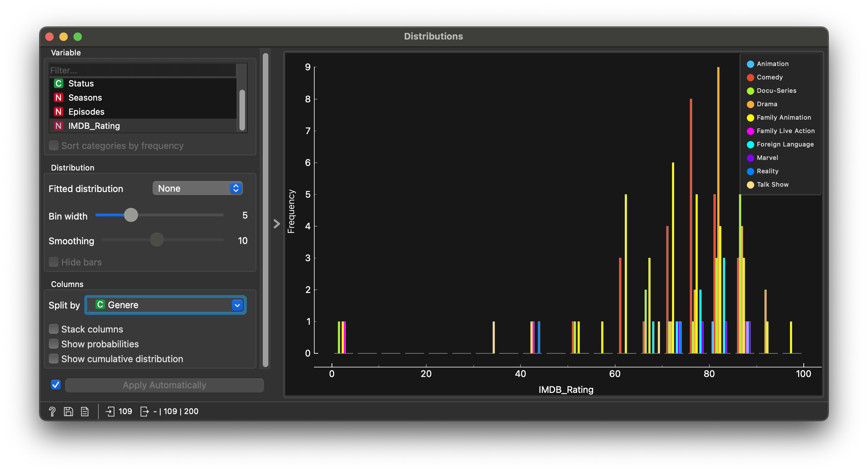
Task: Click the input data arrow icon
Action: point(110,412)
